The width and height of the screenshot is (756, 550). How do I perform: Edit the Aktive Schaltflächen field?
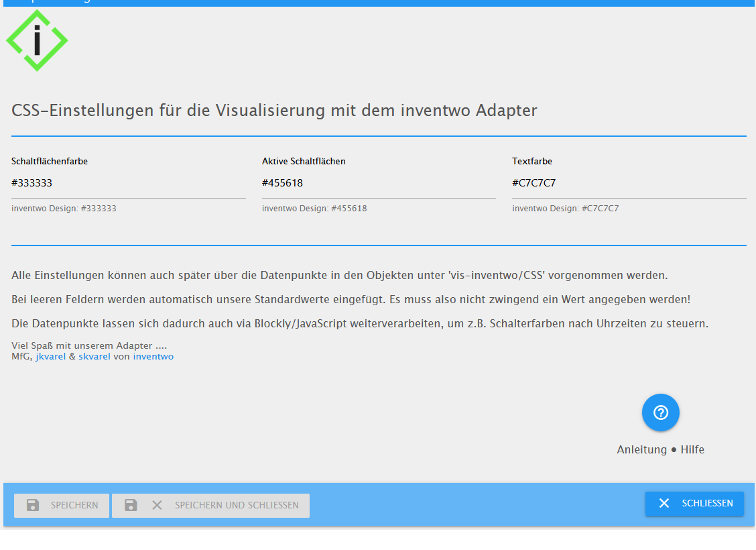point(379,182)
